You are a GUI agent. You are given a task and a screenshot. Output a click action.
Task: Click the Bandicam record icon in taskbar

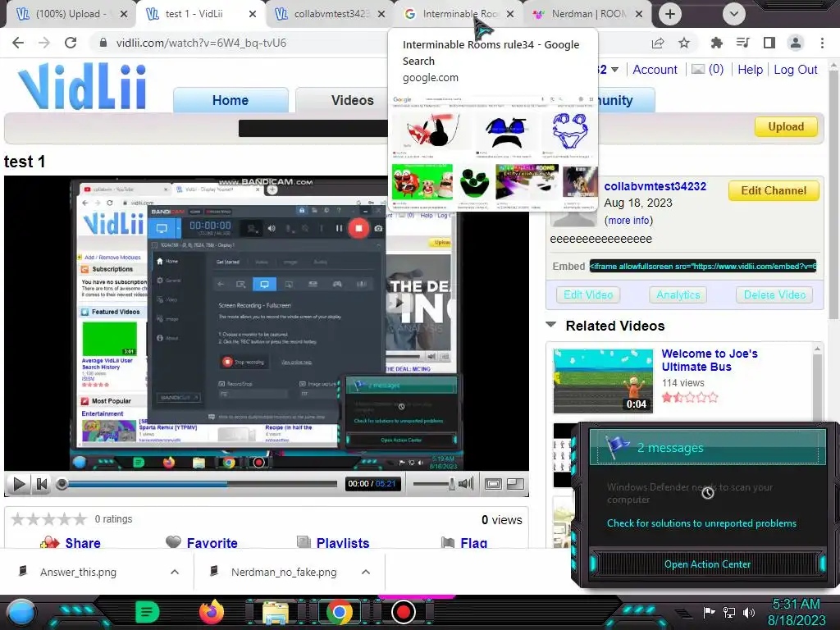coord(403,612)
